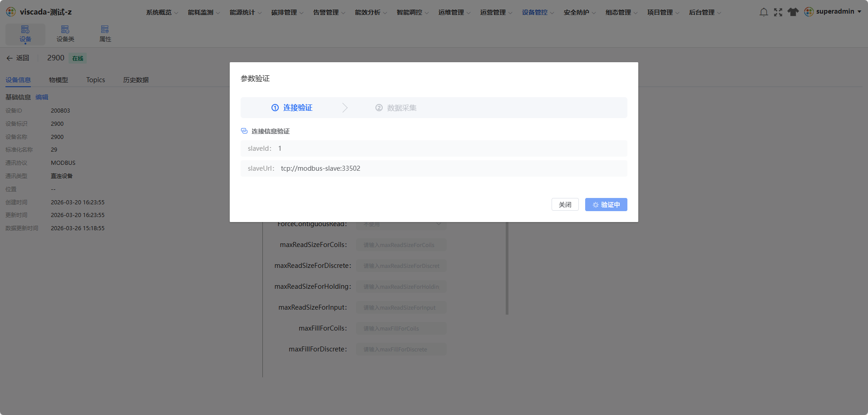The width and height of the screenshot is (868, 415).
Task: Switch to the 物模型 tab
Action: pyautogui.click(x=59, y=80)
